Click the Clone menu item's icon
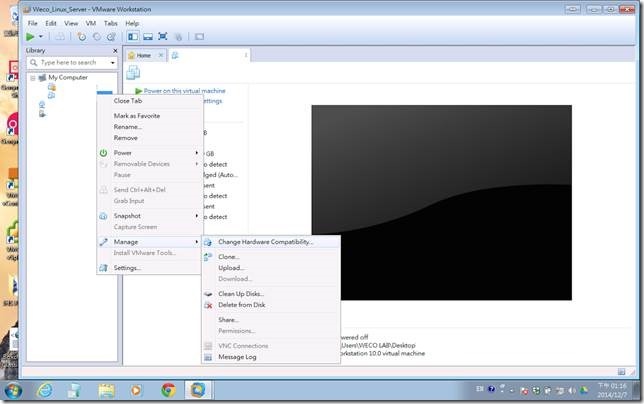This screenshot has height=404, width=644. coord(208,257)
